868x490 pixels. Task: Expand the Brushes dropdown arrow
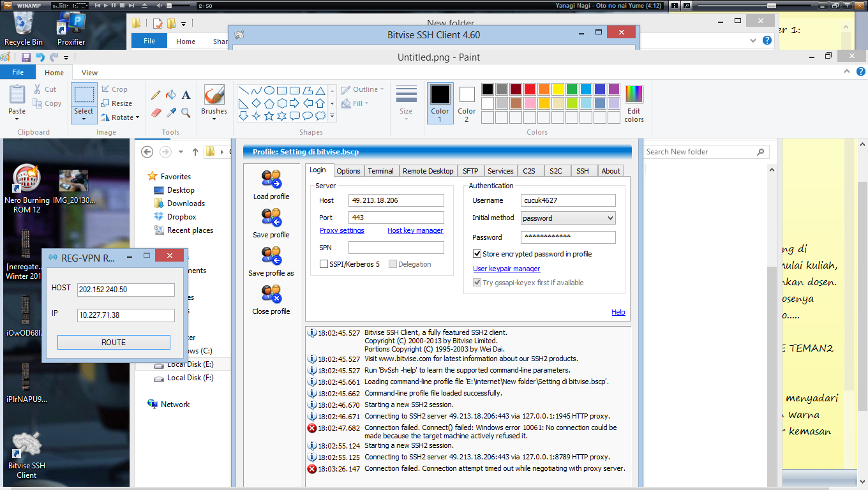click(x=214, y=119)
